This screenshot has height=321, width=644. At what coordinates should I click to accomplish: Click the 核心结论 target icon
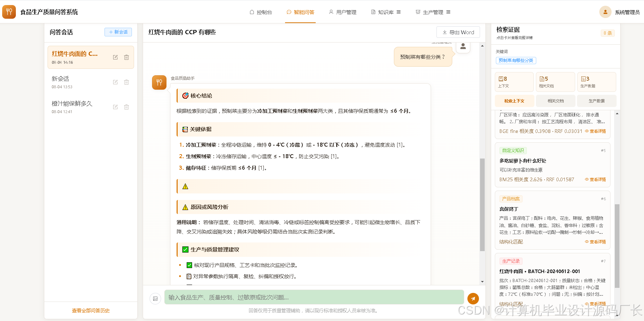[185, 96]
